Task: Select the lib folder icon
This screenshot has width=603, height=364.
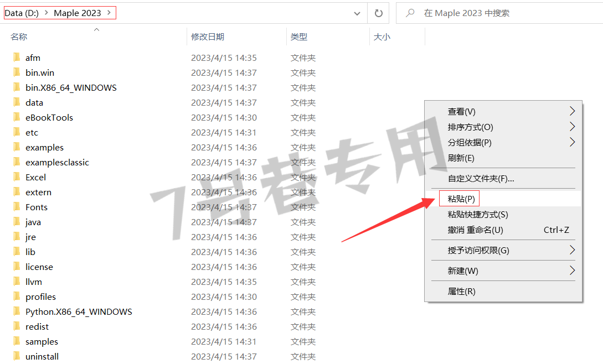Action: click(x=17, y=252)
